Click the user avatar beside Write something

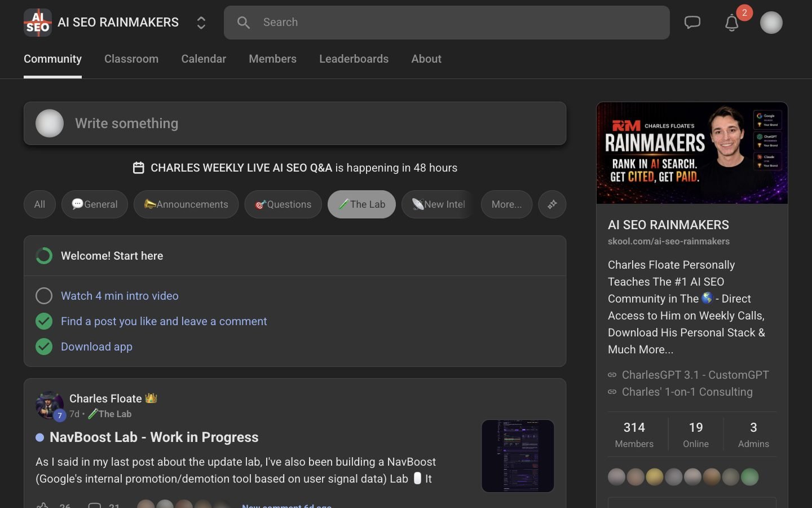pyautogui.click(x=50, y=124)
